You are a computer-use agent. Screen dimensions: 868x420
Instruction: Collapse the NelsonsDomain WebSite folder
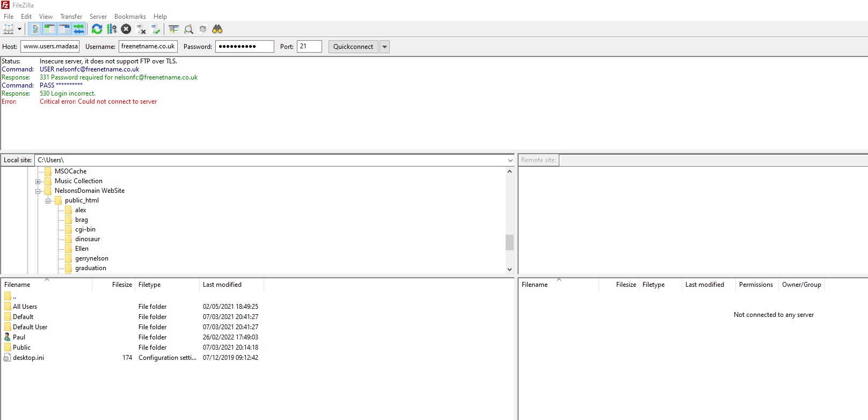38,191
